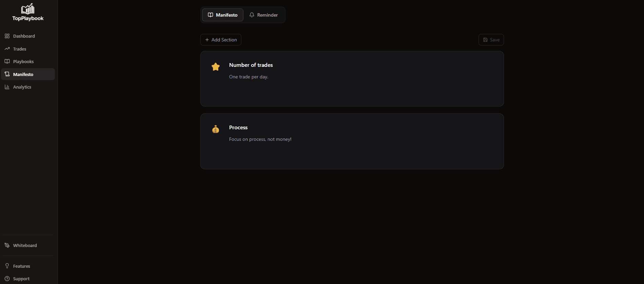Viewport: 644px width, 284px height.
Task: Click the money bag emoji on Process section
Action: [x=216, y=129]
